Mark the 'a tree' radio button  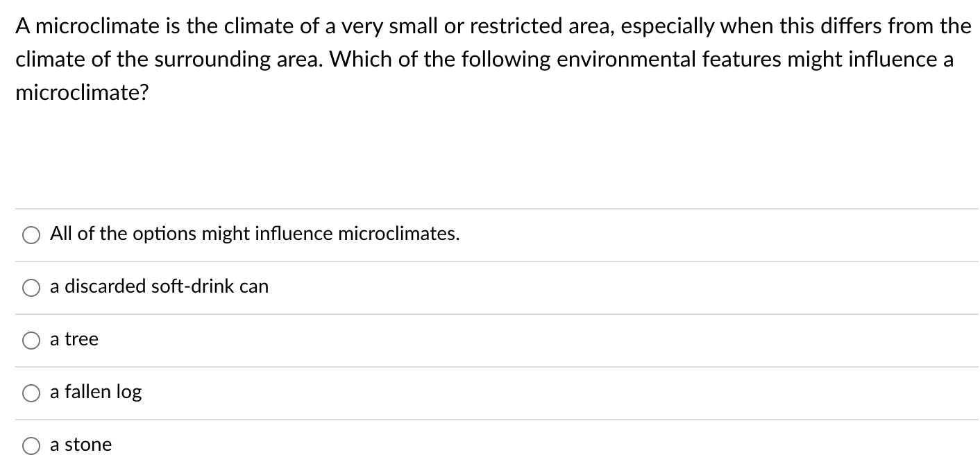tap(31, 341)
